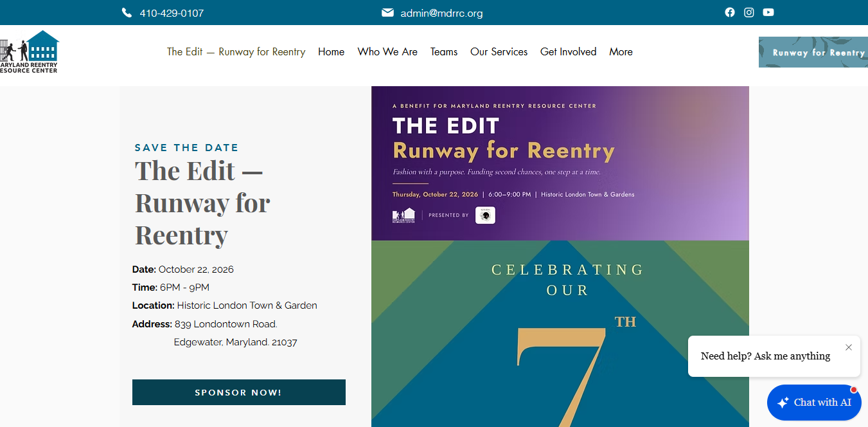Click the Edgewater, Maryland. 21037 text
Viewport: 868px width, 427px height.
tap(235, 342)
